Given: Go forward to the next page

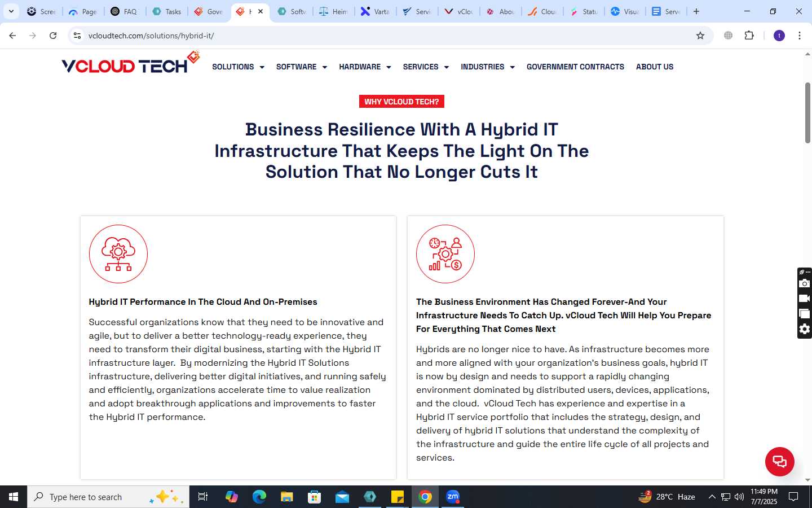Looking at the screenshot, I should (33, 36).
